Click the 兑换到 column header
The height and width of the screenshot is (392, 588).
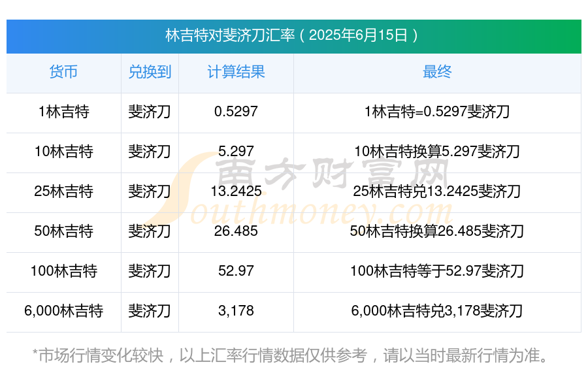click(150, 72)
